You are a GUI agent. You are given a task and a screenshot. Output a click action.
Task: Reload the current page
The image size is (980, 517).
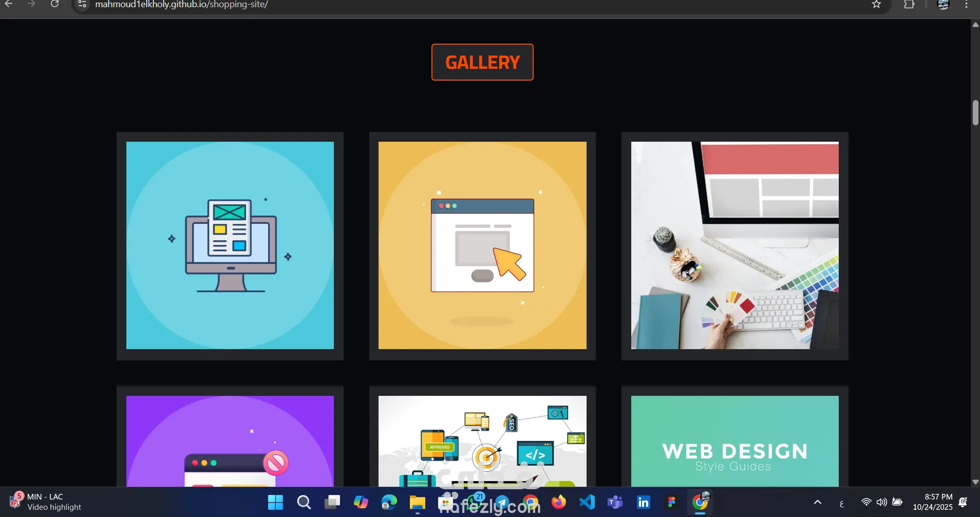(55, 4)
